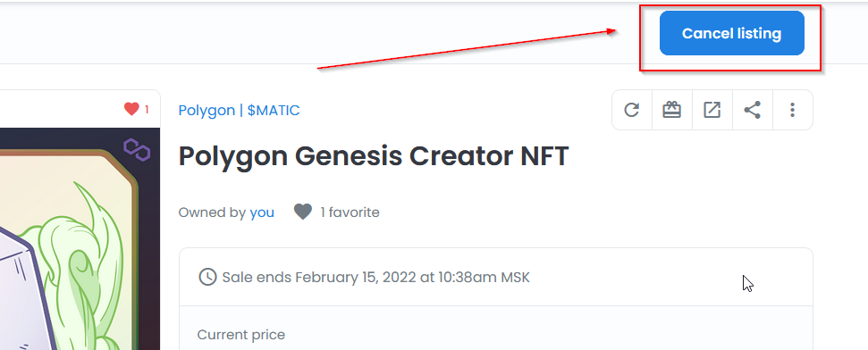The image size is (868, 350).
Task: Click the Current price label
Action: pos(240,335)
